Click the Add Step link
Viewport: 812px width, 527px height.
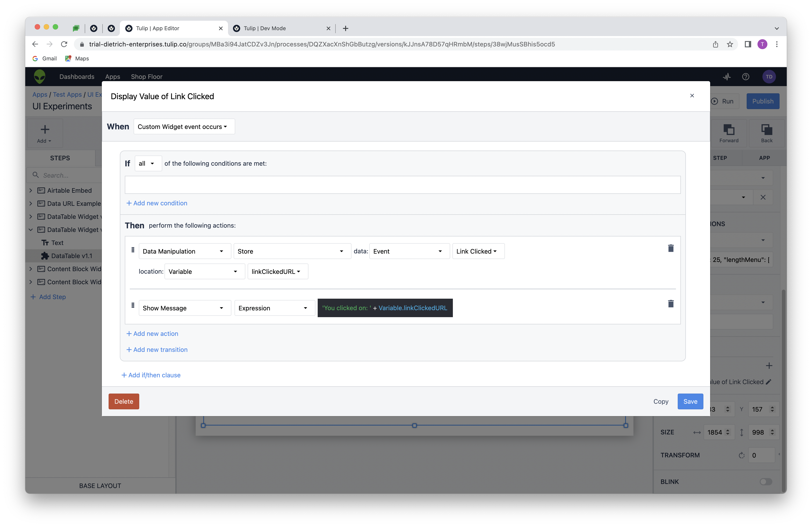pyautogui.click(x=48, y=297)
